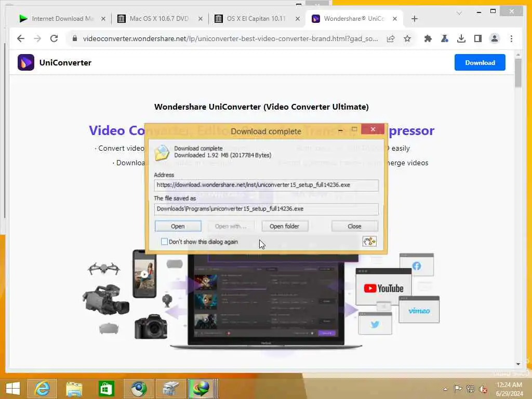Click Close in the Download complete dialog

[x=354, y=227]
